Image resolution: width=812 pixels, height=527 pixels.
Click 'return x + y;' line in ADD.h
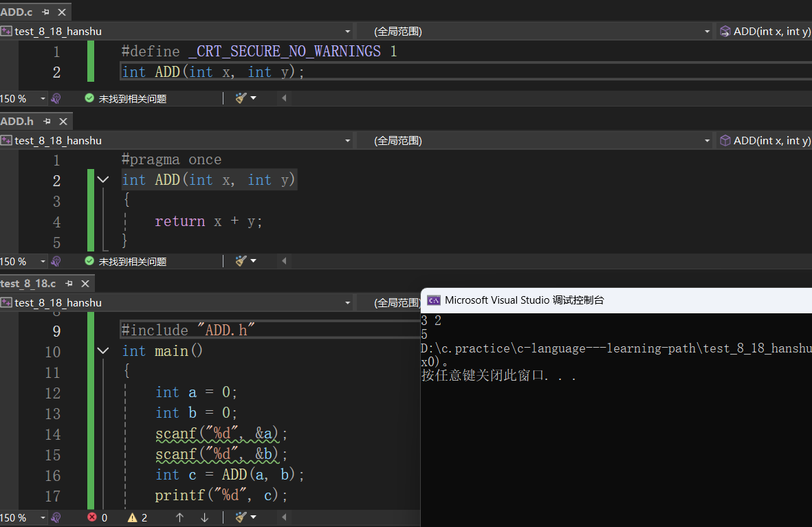209,221
